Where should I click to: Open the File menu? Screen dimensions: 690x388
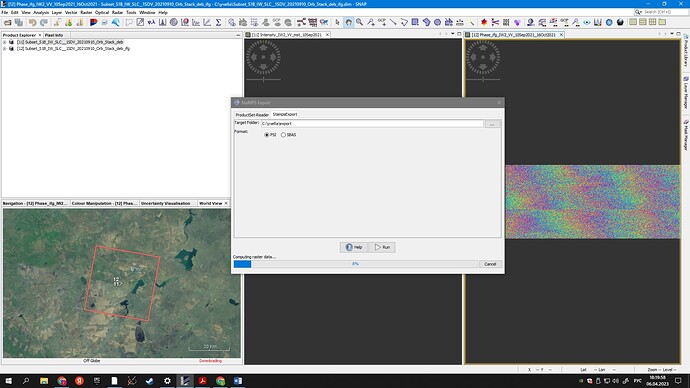click(x=5, y=12)
